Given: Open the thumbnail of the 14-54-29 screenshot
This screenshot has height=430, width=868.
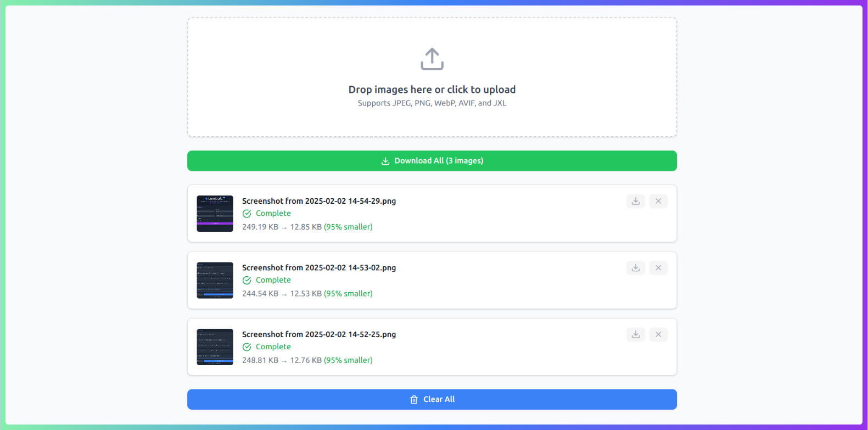Looking at the screenshot, I should 215,214.
